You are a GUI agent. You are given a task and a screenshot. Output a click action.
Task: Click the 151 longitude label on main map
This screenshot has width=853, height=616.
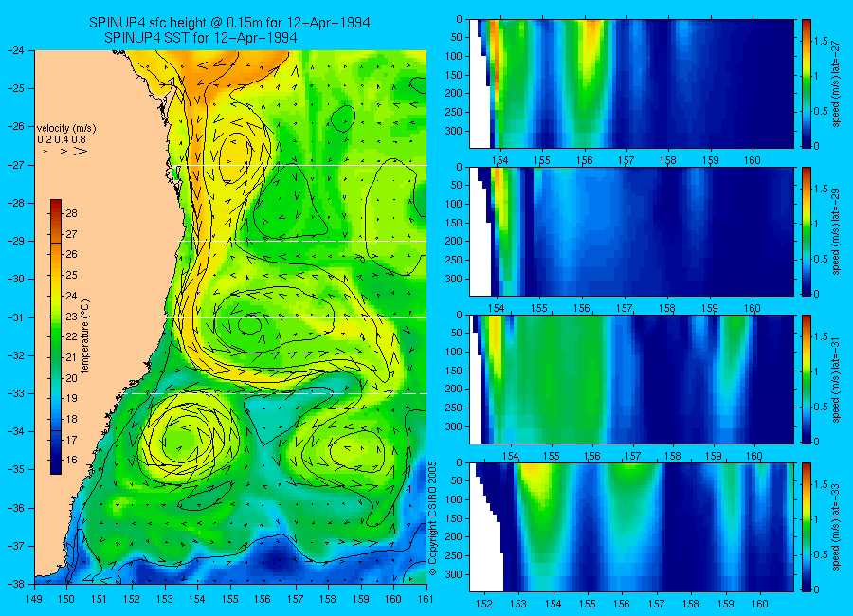(x=100, y=599)
